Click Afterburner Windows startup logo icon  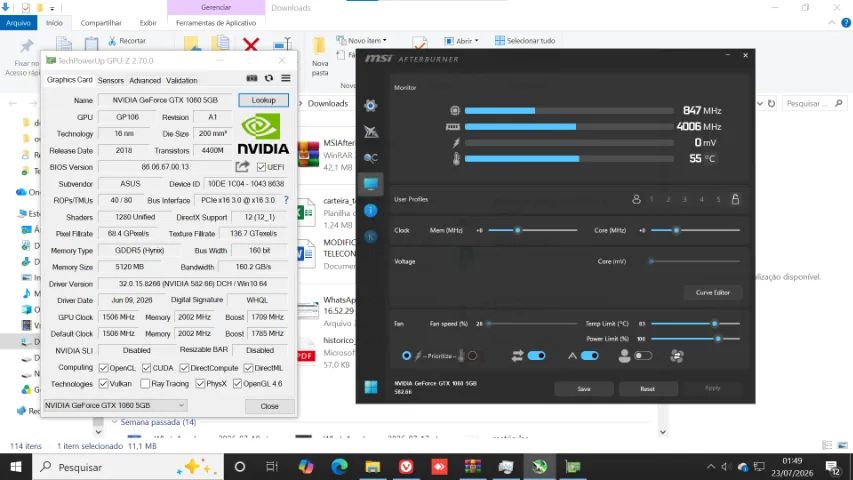click(370, 387)
